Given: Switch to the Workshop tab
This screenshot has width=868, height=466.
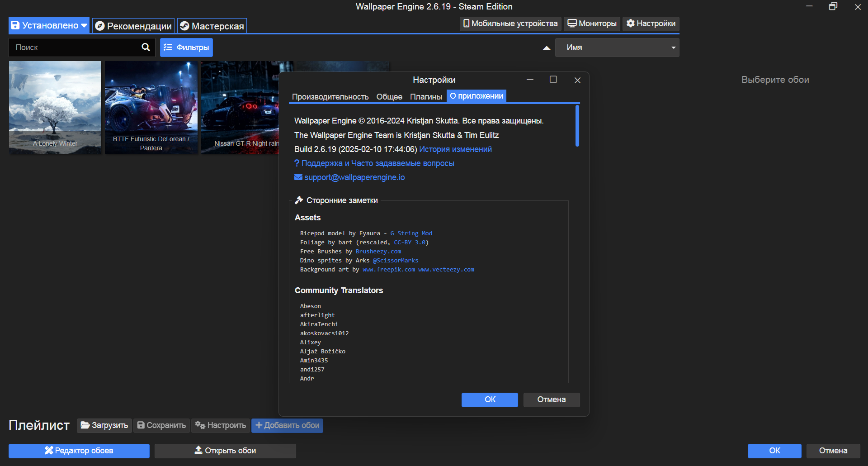Looking at the screenshot, I should [x=212, y=26].
